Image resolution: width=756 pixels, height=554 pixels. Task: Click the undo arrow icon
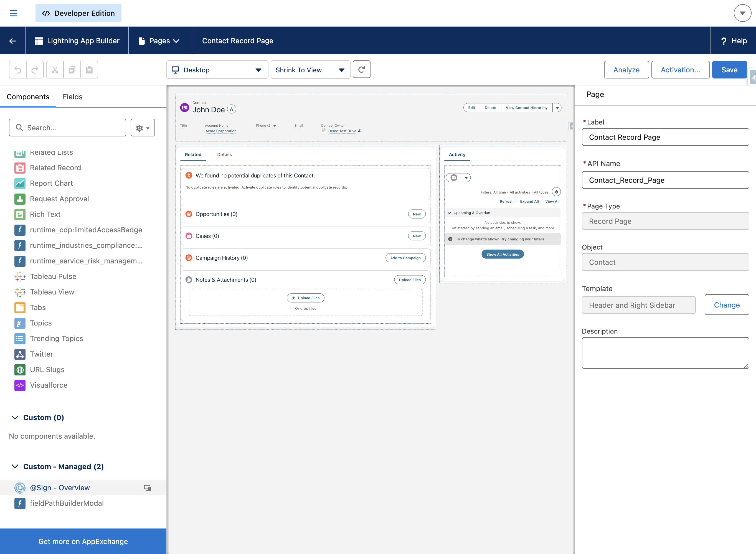click(18, 70)
